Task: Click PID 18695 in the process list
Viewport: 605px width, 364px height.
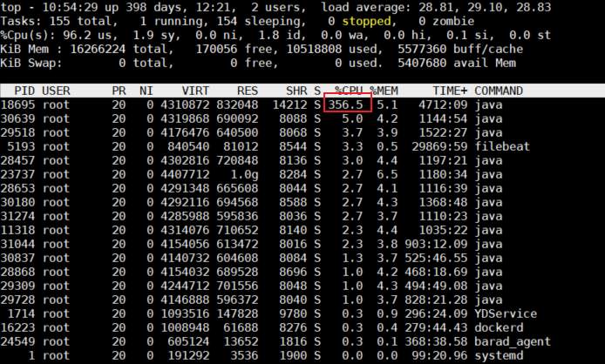Action: [17, 104]
